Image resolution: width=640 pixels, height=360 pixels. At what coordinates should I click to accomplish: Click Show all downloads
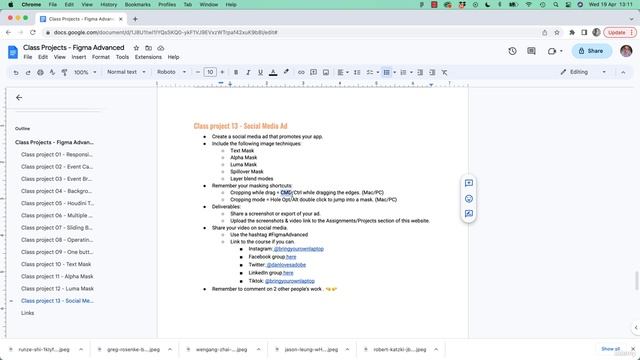pos(610,349)
